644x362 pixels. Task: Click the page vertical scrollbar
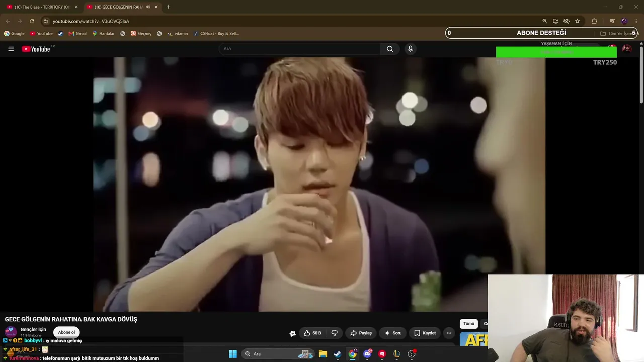click(641, 75)
